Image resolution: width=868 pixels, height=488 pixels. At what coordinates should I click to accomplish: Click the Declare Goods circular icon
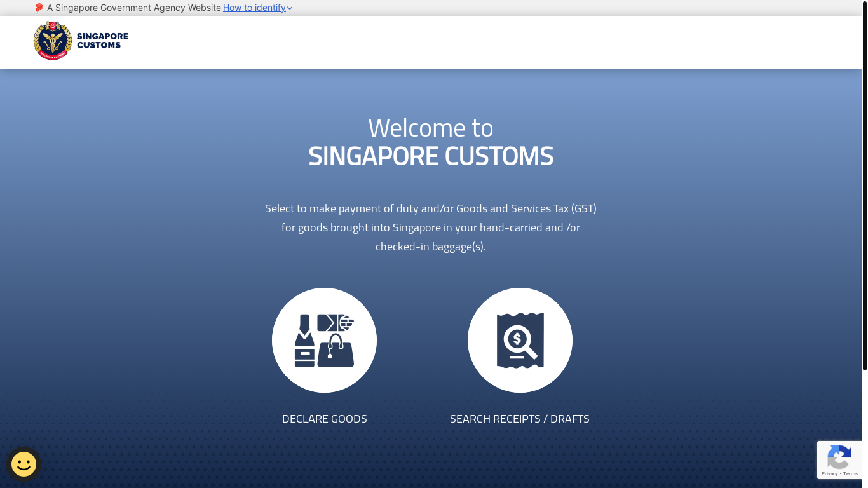324,340
